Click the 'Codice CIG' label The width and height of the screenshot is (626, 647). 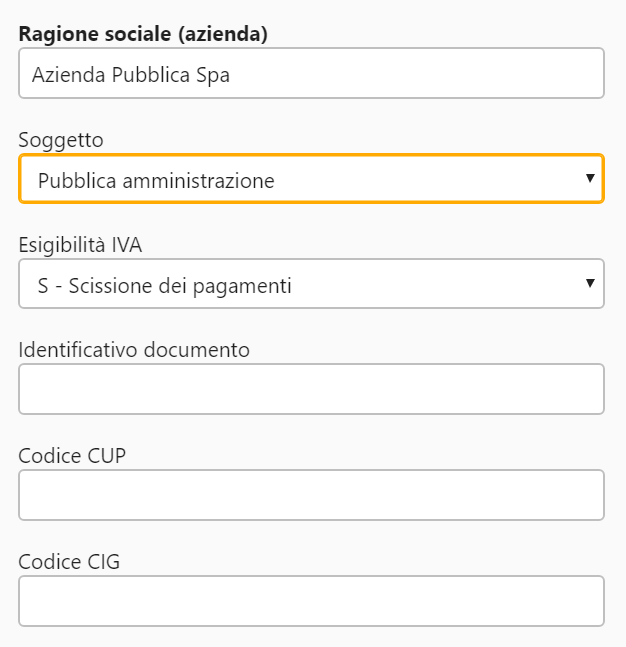point(69,561)
